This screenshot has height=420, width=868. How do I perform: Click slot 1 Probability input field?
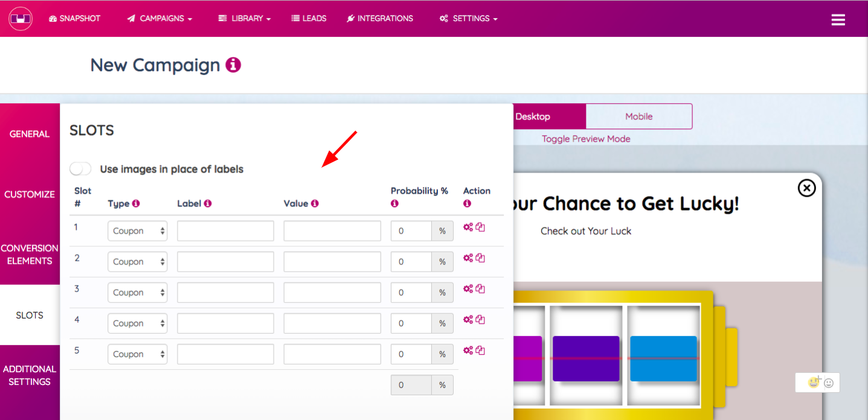click(411, 231)
